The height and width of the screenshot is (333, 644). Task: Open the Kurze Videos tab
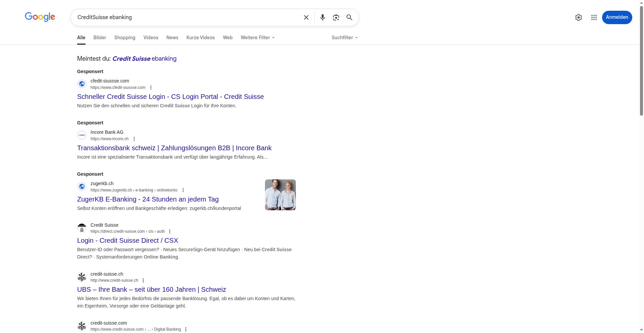201,38
